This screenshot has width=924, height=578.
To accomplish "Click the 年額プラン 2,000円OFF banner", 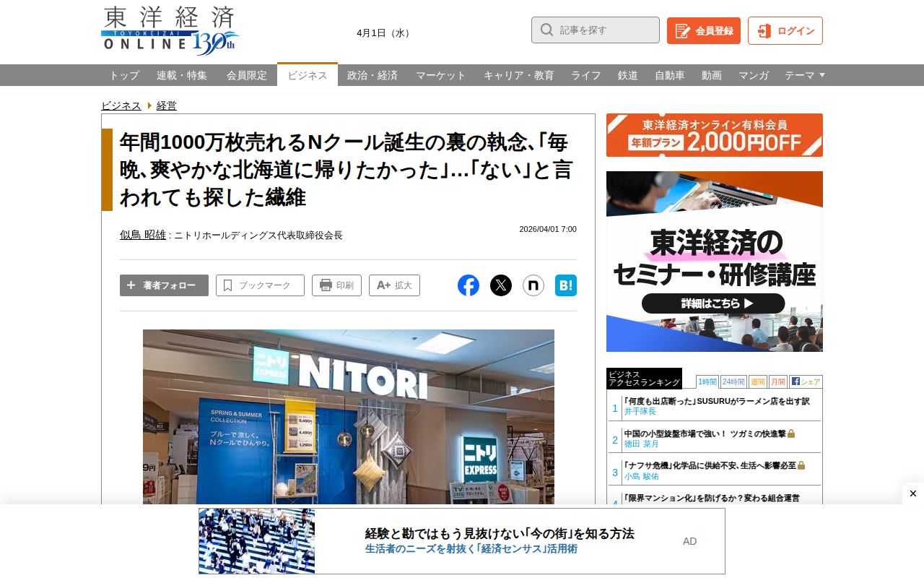I will pyautogui.click(x=715, y=135).
